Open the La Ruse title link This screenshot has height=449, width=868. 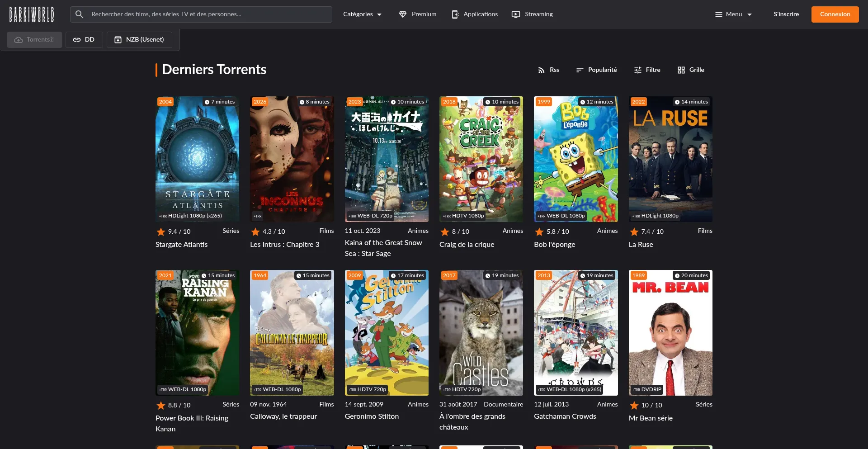click(x=641, y=245)
